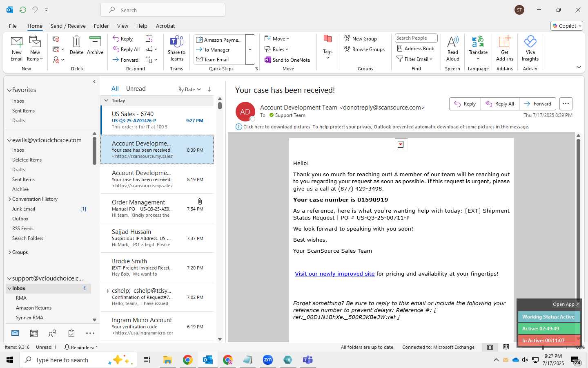588x368 pixels.
Task: Delete the selected message
Action: (x=76, y=45)
